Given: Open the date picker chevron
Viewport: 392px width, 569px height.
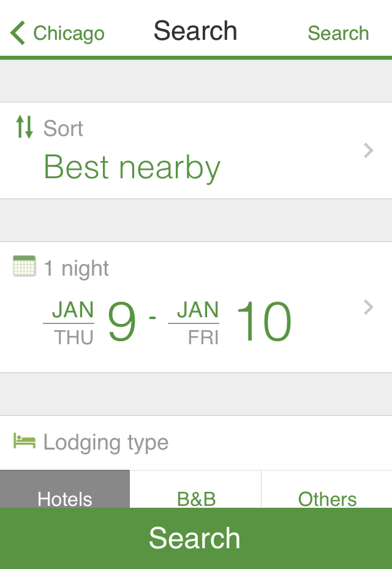Looking at the screenshot, I should 369,307.
